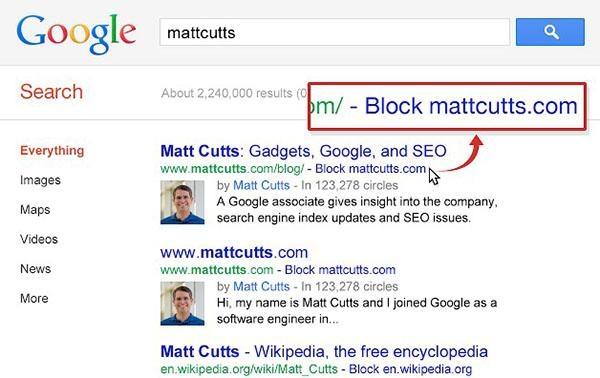Switch to Images results
The height and width of the screenshot is (378, 600).
tap(40, 180)
